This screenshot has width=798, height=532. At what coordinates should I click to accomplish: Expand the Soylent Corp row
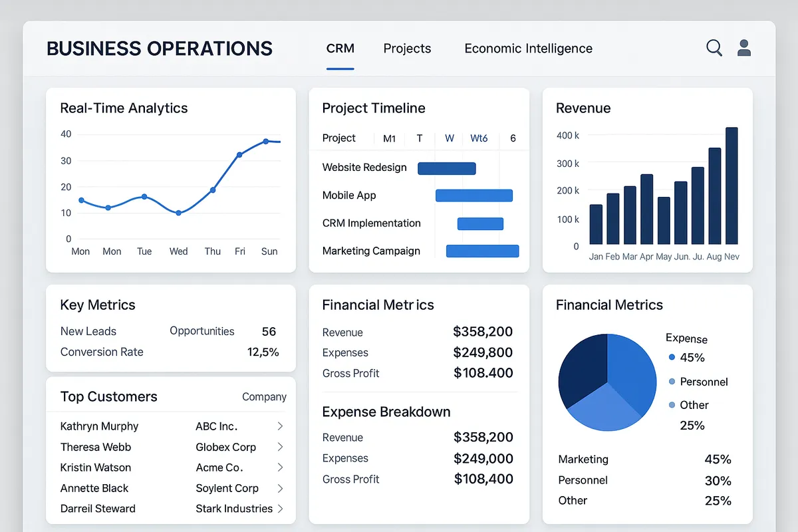[280, 488]
